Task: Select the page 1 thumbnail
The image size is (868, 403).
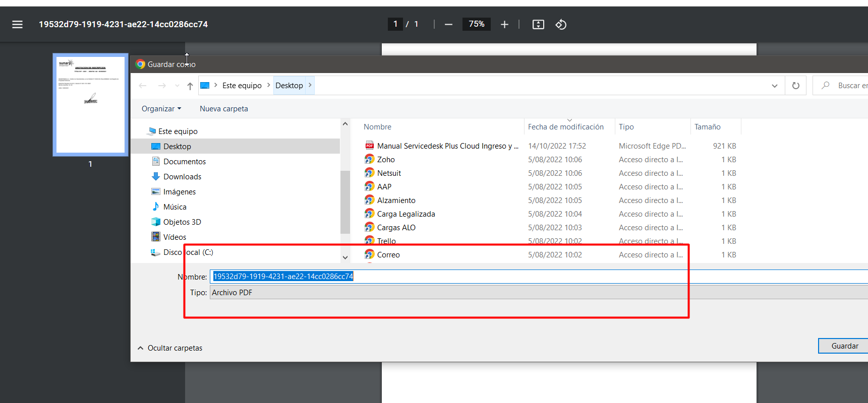Action: 90,105
